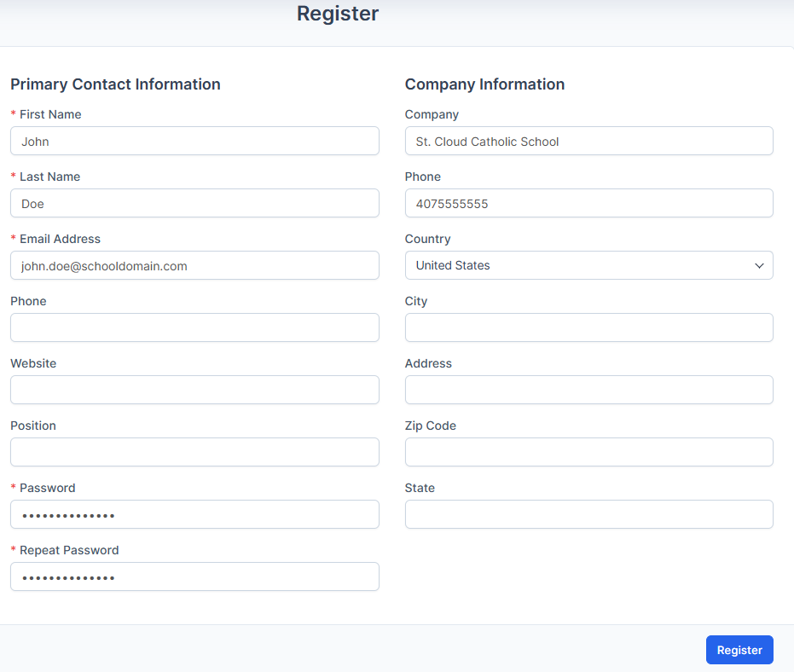Click the Repeat Password field

(x=194, y=576)
